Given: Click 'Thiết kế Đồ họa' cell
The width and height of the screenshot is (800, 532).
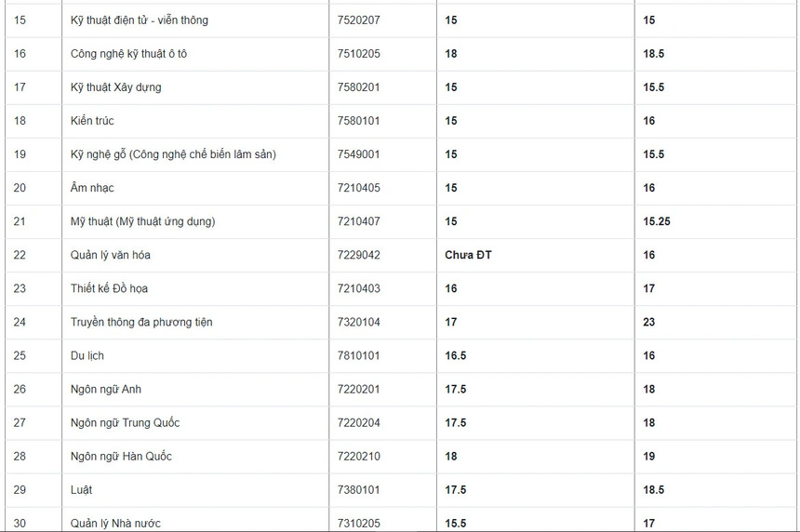Looking at the screenshot, I should coord(109,288).
